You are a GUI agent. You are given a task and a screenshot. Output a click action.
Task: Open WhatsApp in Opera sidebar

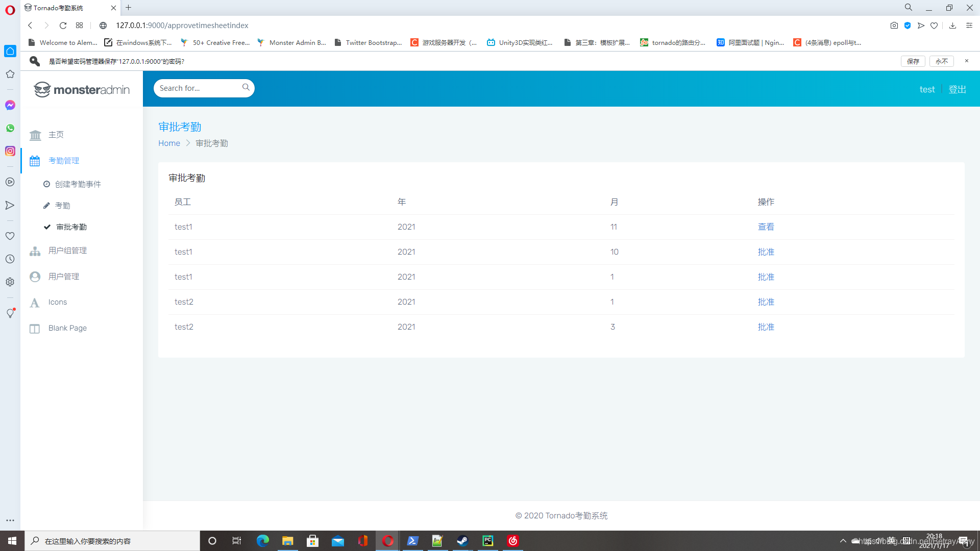pyautogui.click(x=10, y=128)
